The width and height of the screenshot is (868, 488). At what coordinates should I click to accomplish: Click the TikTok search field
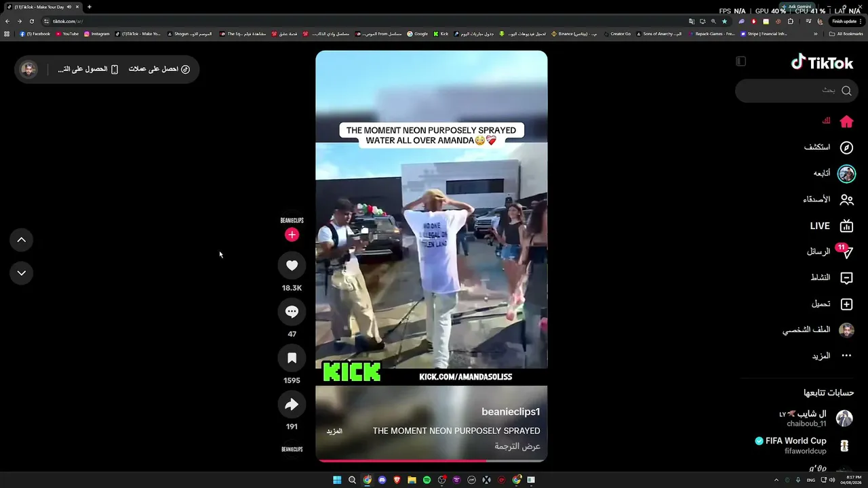click(x=796, y=90)
